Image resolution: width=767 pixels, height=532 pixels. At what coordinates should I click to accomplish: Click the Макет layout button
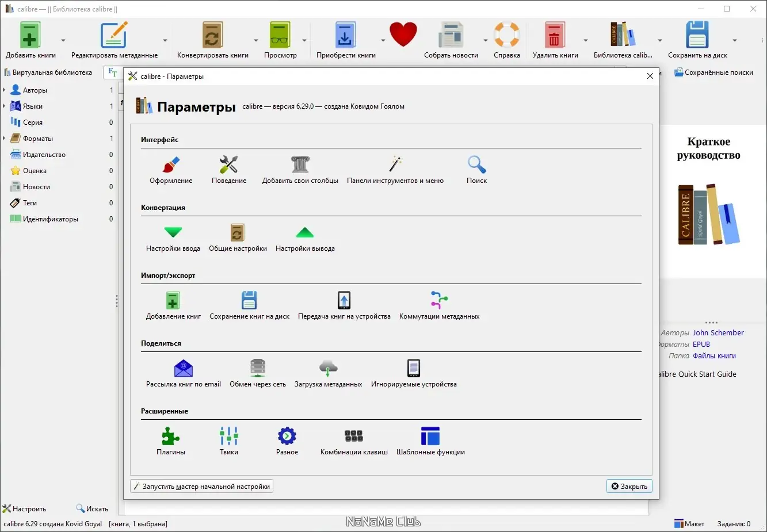(x=689, y=524)
